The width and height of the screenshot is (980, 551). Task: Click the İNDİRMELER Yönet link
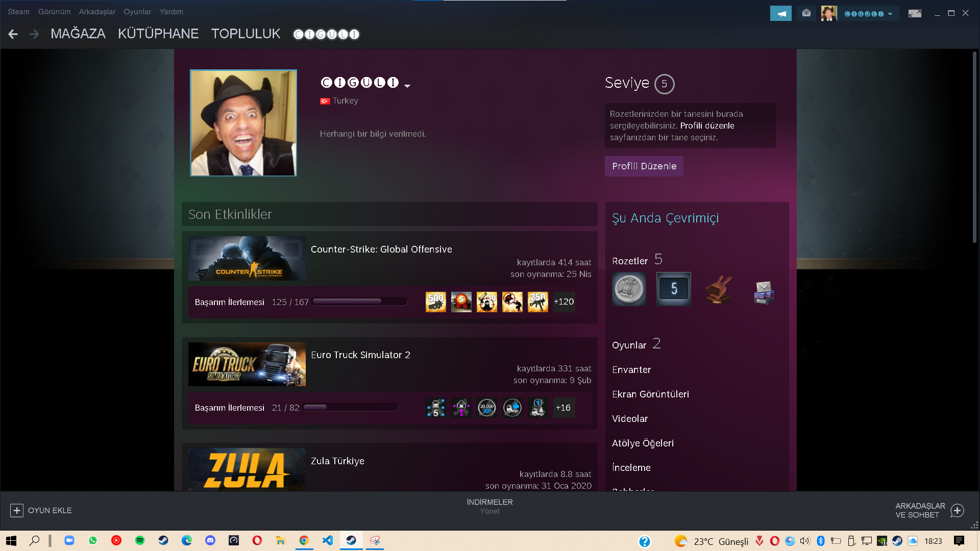coord(489,507)
